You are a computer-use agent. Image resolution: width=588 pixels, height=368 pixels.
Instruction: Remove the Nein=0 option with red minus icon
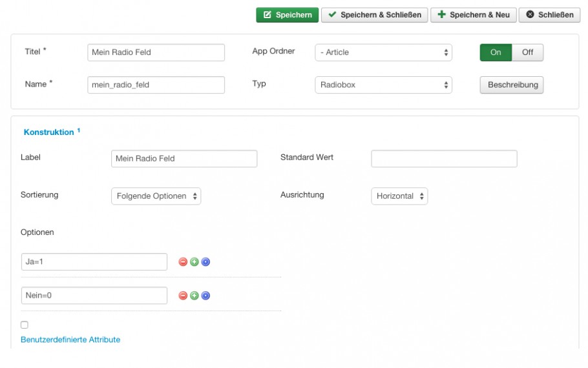pyautogui.click(x=183, y=296)
